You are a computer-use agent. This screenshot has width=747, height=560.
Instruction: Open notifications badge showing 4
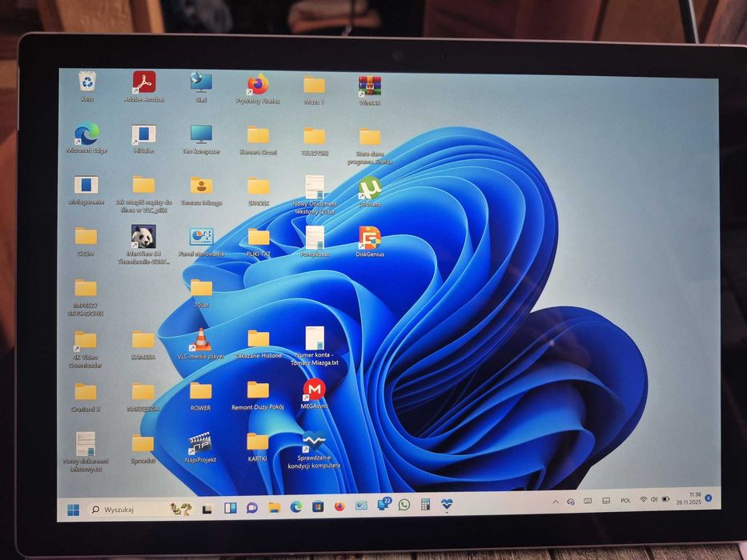tap(709, 498)
